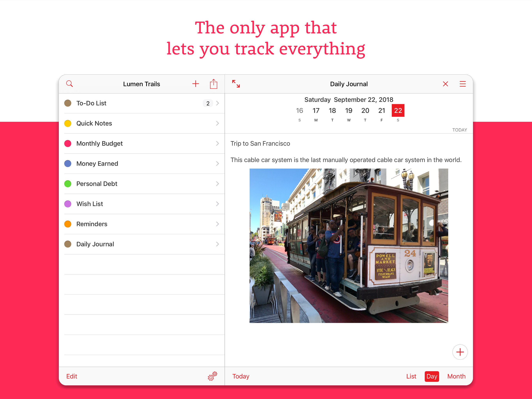
Task: Click the purple Wish List color dot
Action: tap(68, 204)
